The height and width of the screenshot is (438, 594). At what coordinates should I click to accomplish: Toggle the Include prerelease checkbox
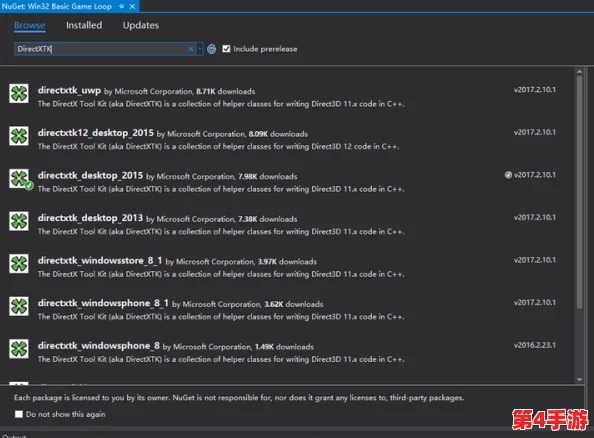click(226, 49)
